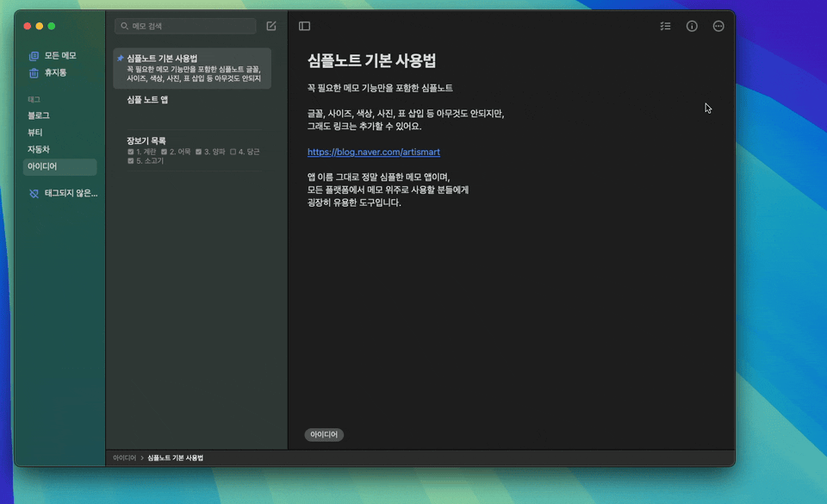Open the 심플 노트 앱 note
827x504 pixels.
(192, 109)
